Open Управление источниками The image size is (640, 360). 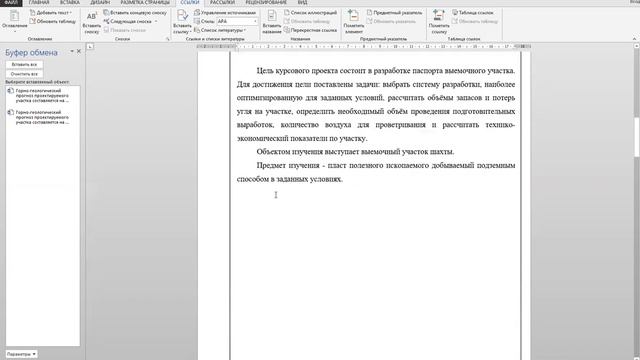[224, 13]
